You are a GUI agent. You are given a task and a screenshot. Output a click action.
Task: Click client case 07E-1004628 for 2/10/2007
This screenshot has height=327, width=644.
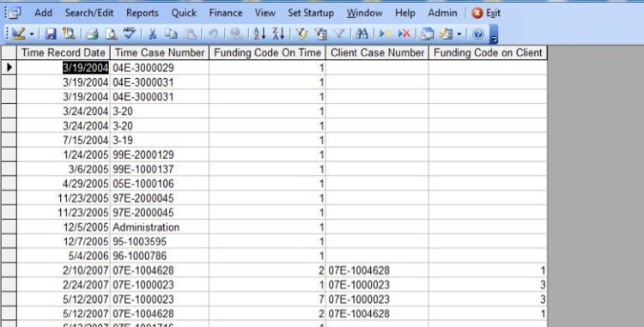pyautogui.click(x=377, y=270)
